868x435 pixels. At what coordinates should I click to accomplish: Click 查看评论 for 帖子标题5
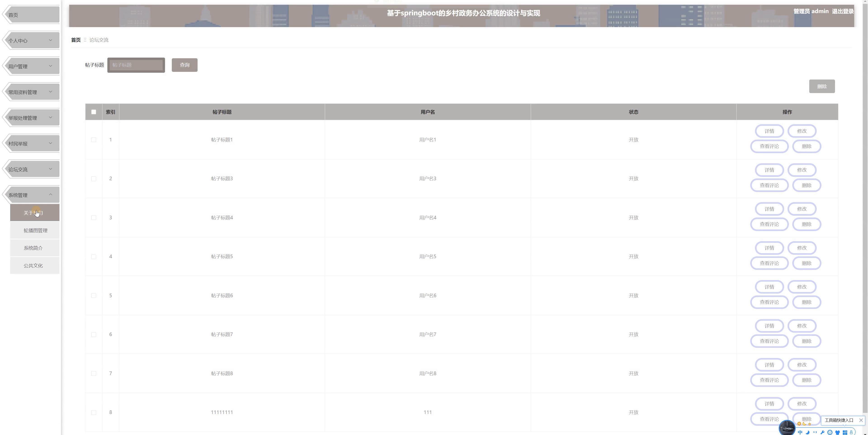[769, 263]
